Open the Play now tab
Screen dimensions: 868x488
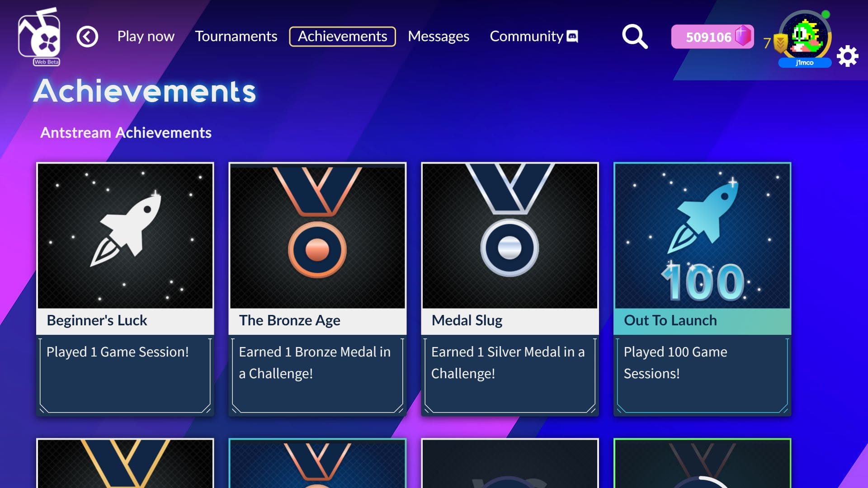point(146,36)
